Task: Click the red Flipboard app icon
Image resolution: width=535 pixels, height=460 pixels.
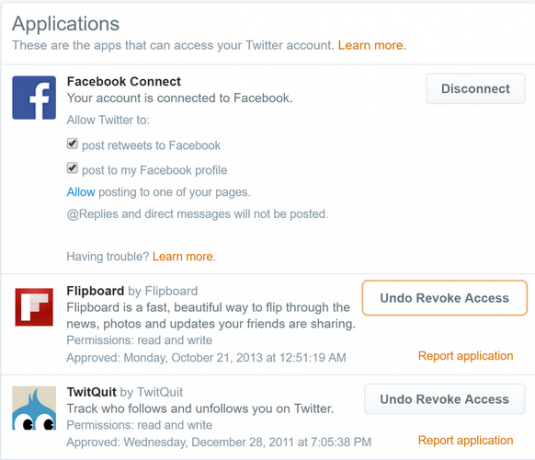Action: tap(34, 307)
